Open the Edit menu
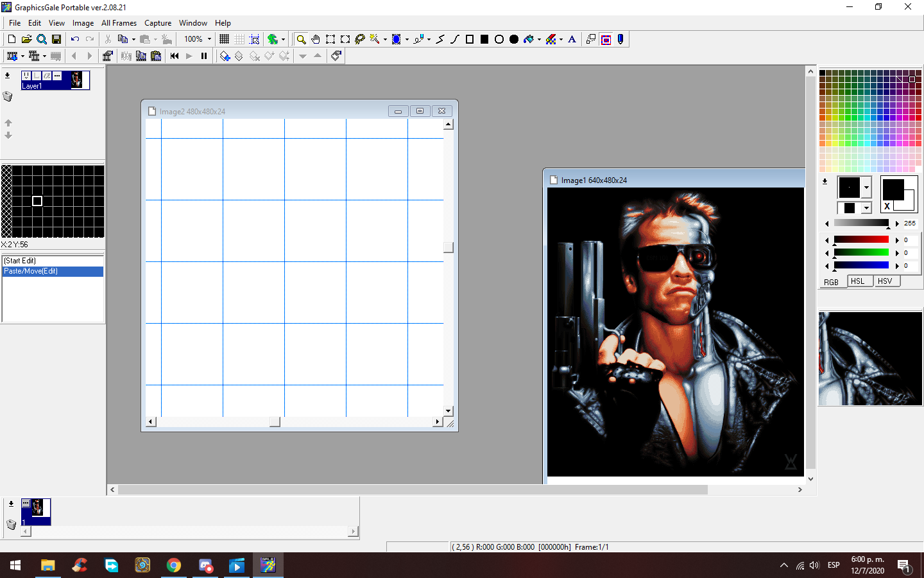 coord(35,23)
